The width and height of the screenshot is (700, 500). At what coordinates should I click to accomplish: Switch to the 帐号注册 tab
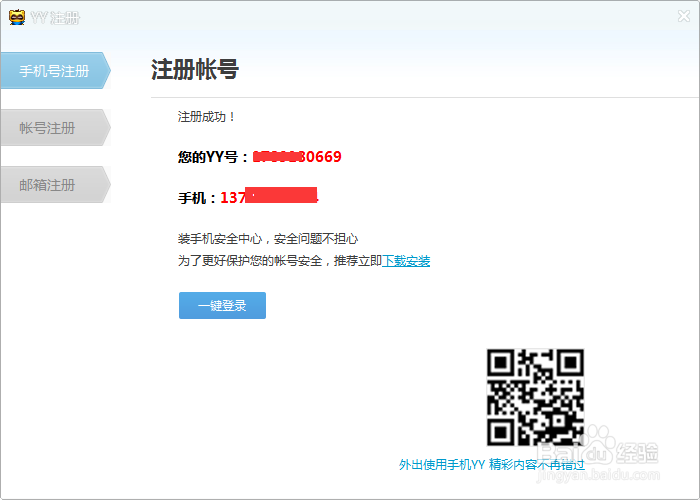pyautogui.click(x=55, y=128)
